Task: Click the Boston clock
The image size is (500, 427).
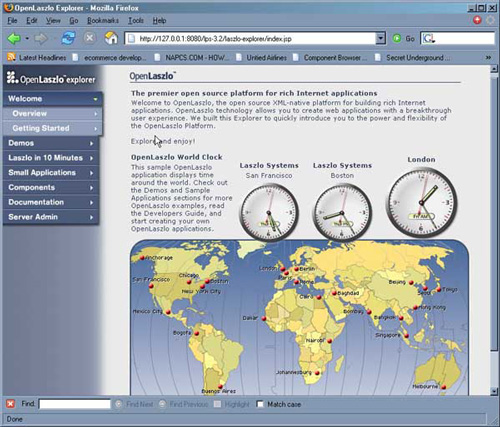Action: 342,212
